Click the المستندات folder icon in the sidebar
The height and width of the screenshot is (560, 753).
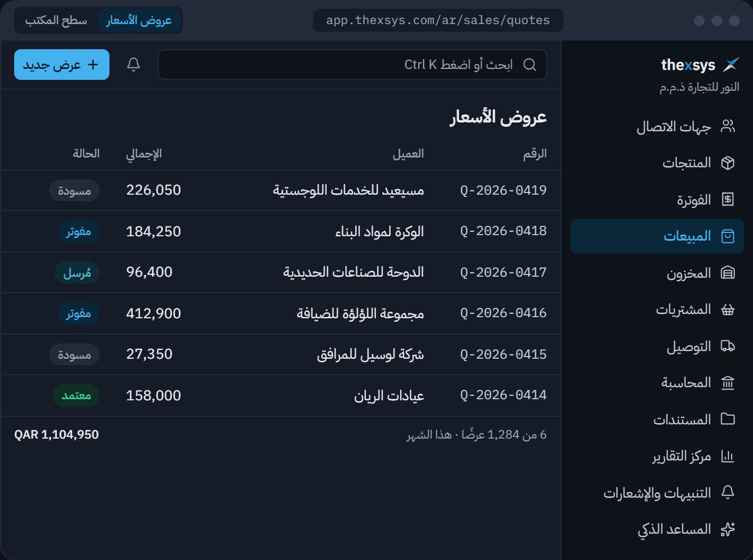point(728,419)
